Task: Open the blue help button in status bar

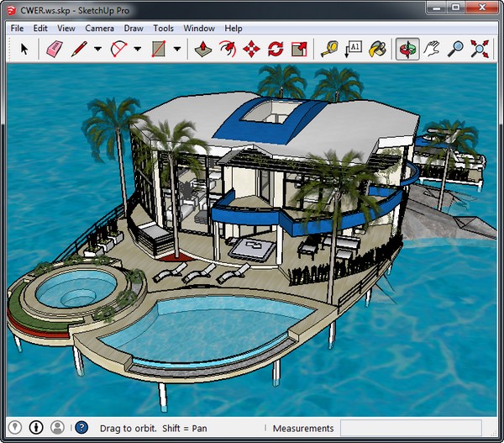Action: tap(81, 428)
